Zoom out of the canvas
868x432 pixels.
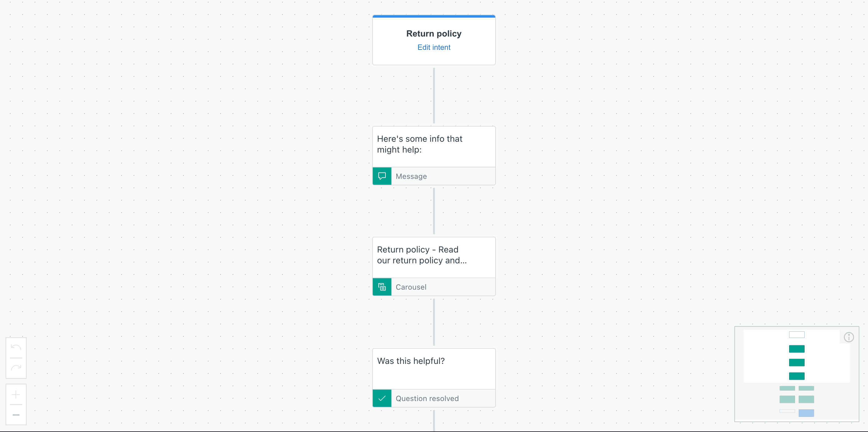[x=16, y=415]
